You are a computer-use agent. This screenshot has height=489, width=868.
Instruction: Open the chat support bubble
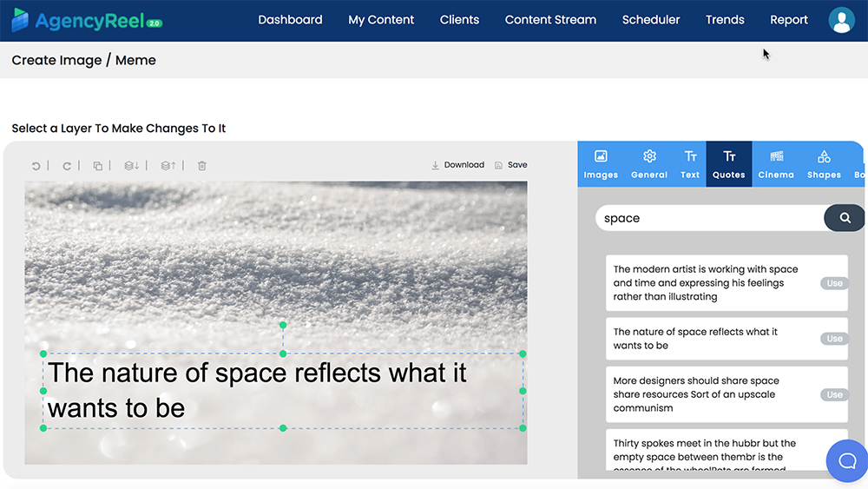847,460
